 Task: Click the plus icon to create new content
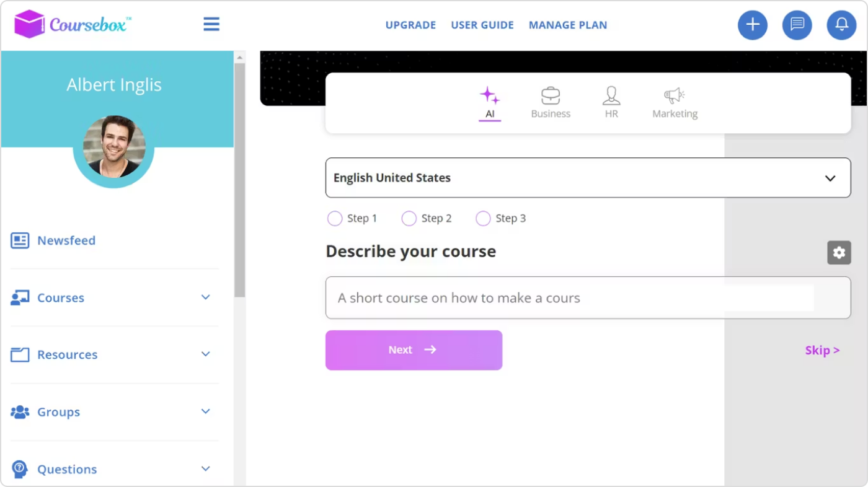point(752,25)
